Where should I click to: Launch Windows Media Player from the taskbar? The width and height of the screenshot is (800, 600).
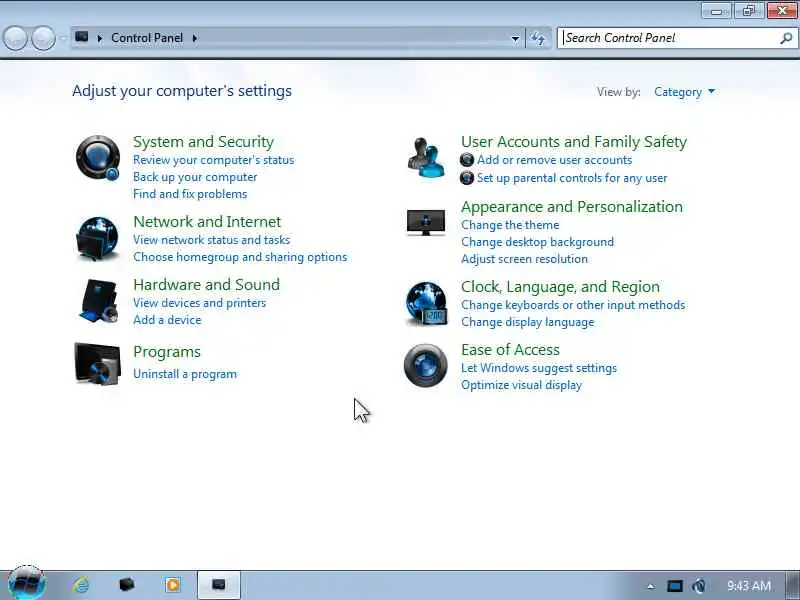pos(172,585)
